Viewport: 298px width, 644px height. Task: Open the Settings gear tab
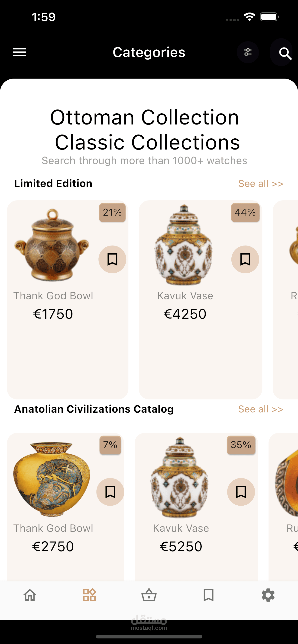(x=268, y=595)
